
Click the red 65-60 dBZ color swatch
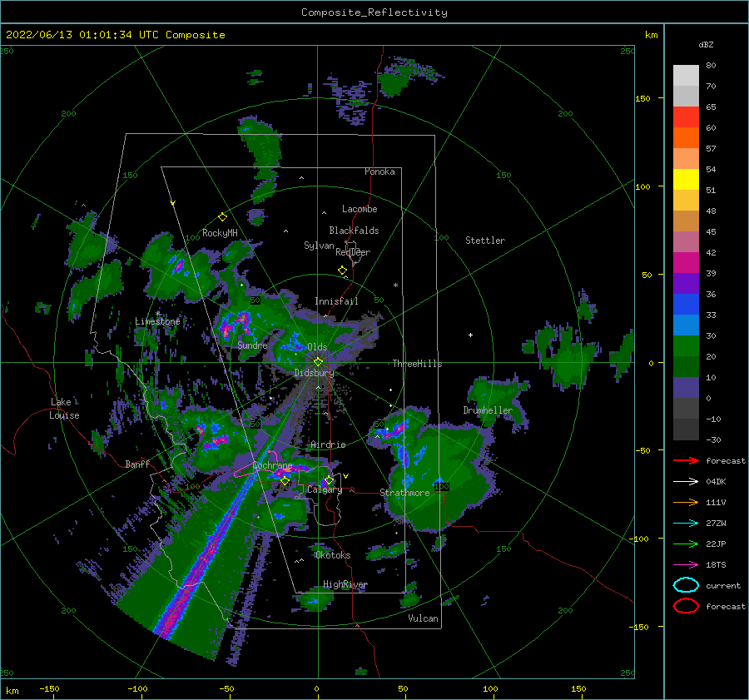(x=686, y=117)
